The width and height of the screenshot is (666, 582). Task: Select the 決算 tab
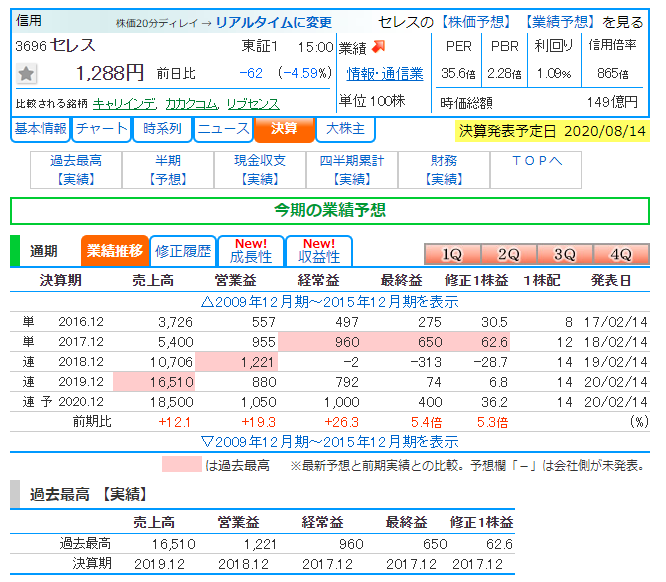(x=284, y=129)
